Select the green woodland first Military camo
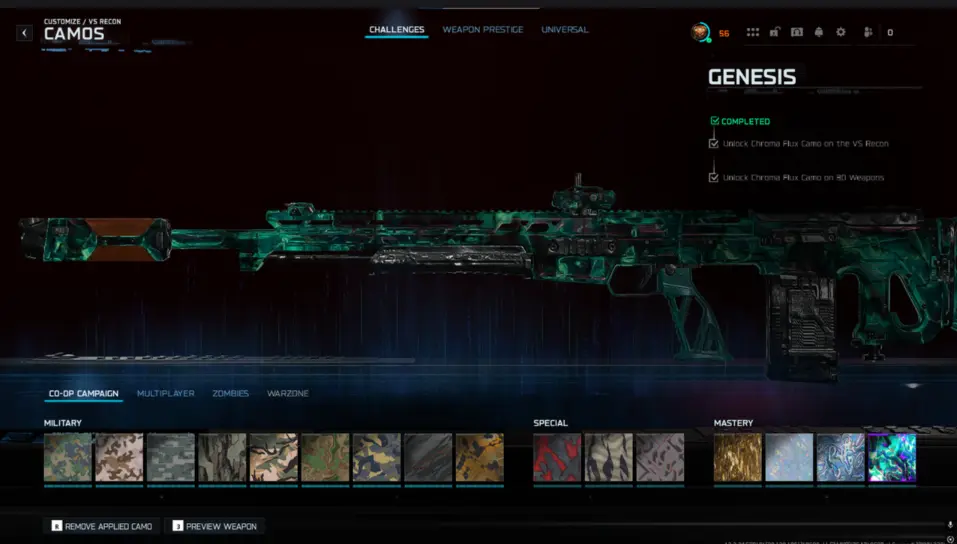Screen dimensions: 957x544 coord(68,458)
